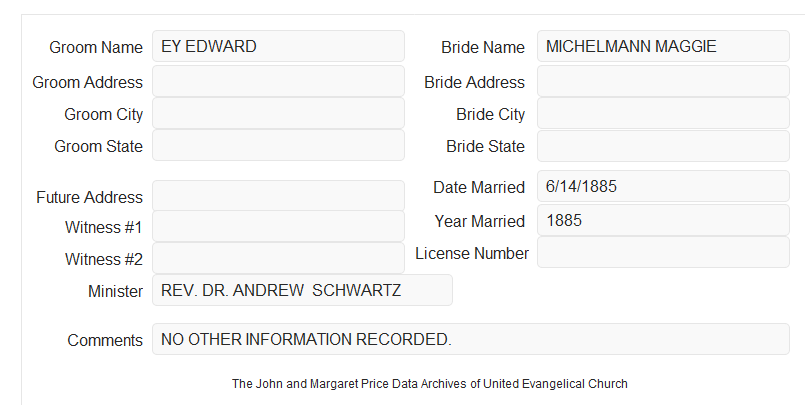The width and height of the screenshot is (805, 405).
Task: Click the Bride Name field
Action: point(663,46)
